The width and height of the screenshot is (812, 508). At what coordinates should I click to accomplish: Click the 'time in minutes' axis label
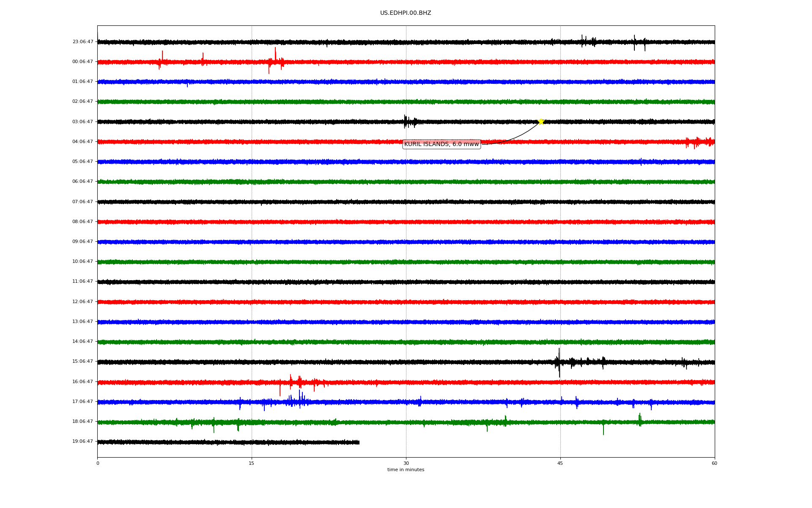406,470
